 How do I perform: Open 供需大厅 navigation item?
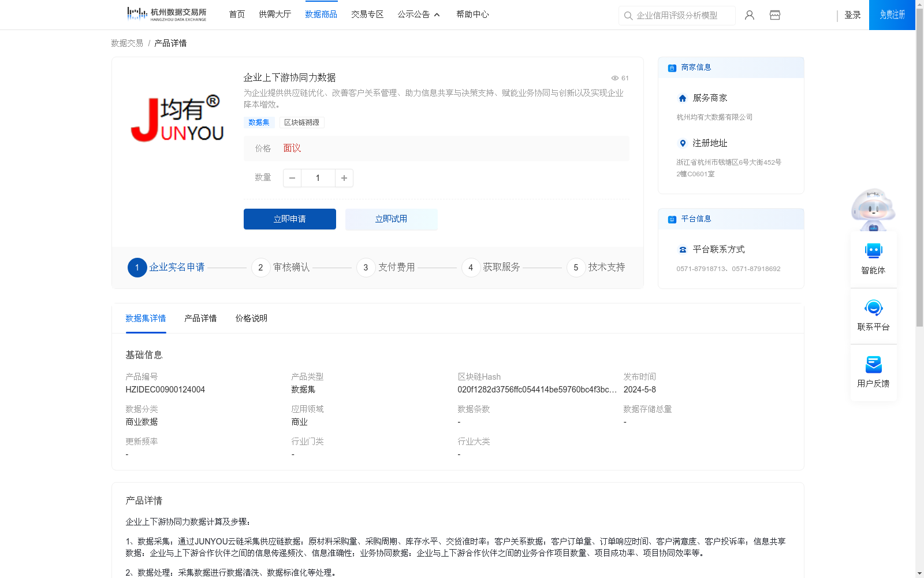275,14
